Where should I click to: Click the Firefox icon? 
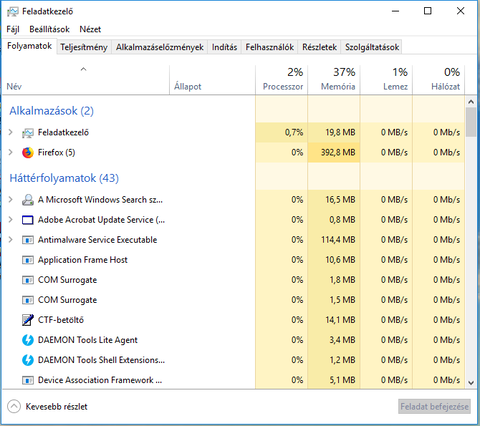click(28, 153)
